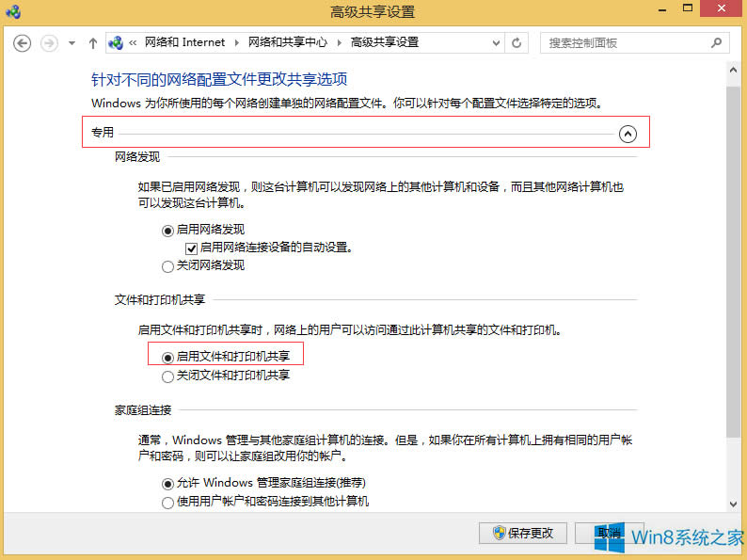This screenshot has width=747, height=560.
Task: Click the scroll down arrow
Action: click(x=733, y=504)
